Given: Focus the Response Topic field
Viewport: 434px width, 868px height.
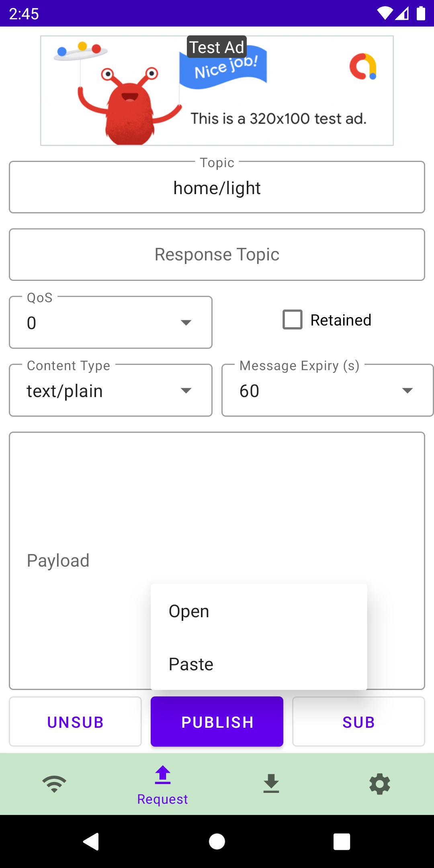Looking at the screenshot, I should [x=217, y=254].
